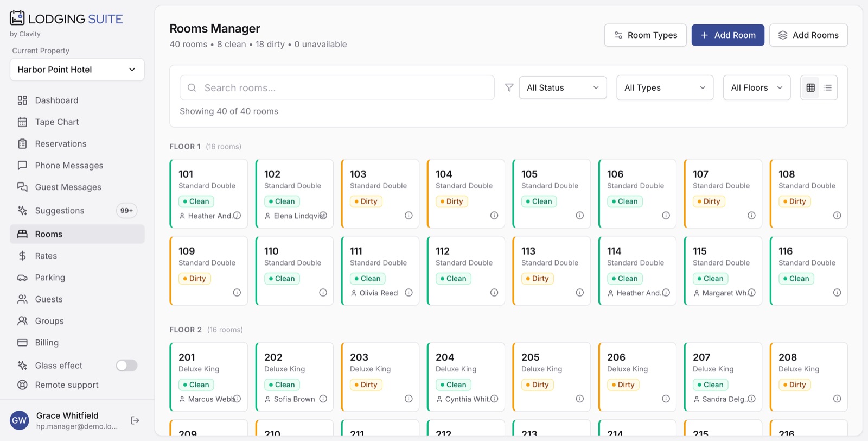
Task: Open the All Status dropdown
Action: pyautogui.click(x=563, y=87)
